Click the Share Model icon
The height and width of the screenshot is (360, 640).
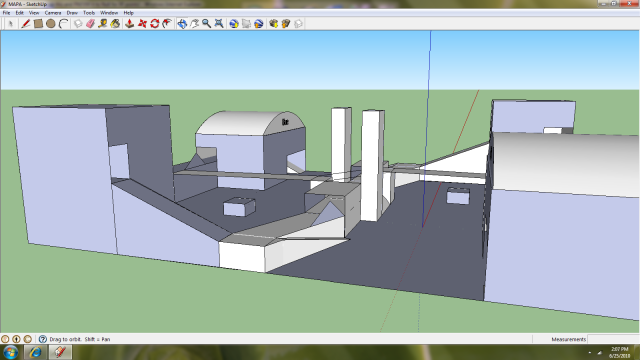tap(286, 24)
